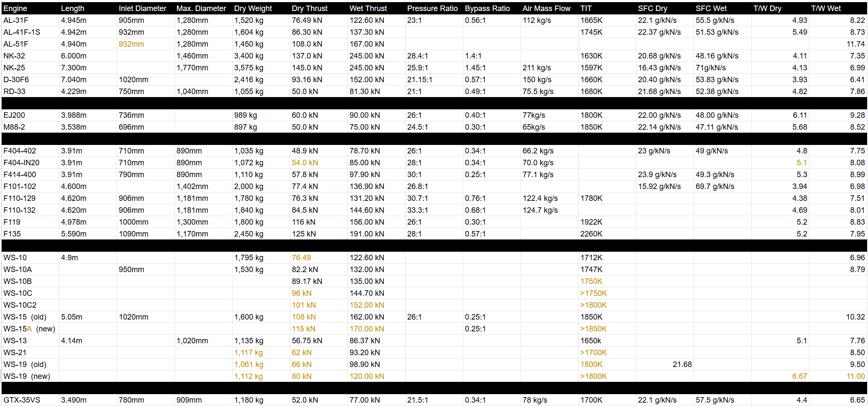Click the GTX-35VS engine name cell
Screen dimensions: 868x406
pyautogui.click(x=22, y=400)
